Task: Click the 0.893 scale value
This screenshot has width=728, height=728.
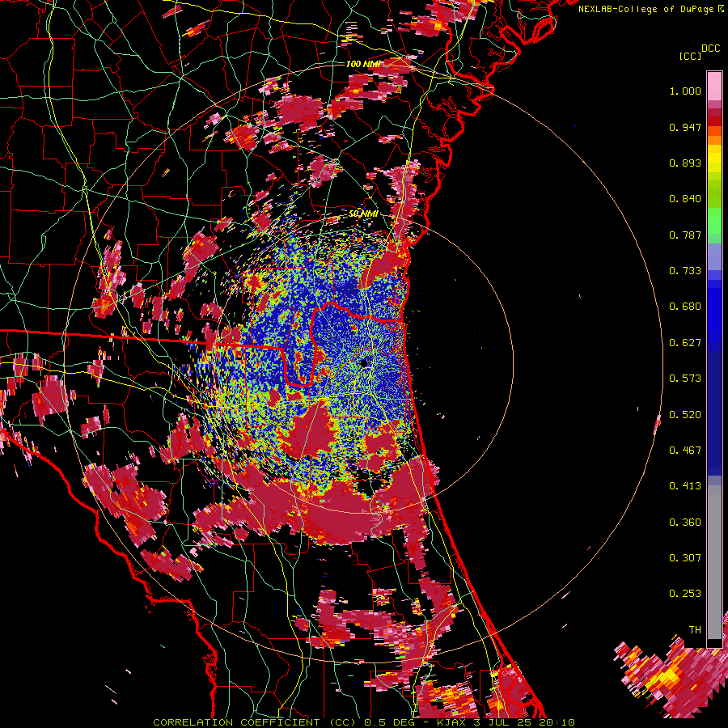Action: [685, 163]
